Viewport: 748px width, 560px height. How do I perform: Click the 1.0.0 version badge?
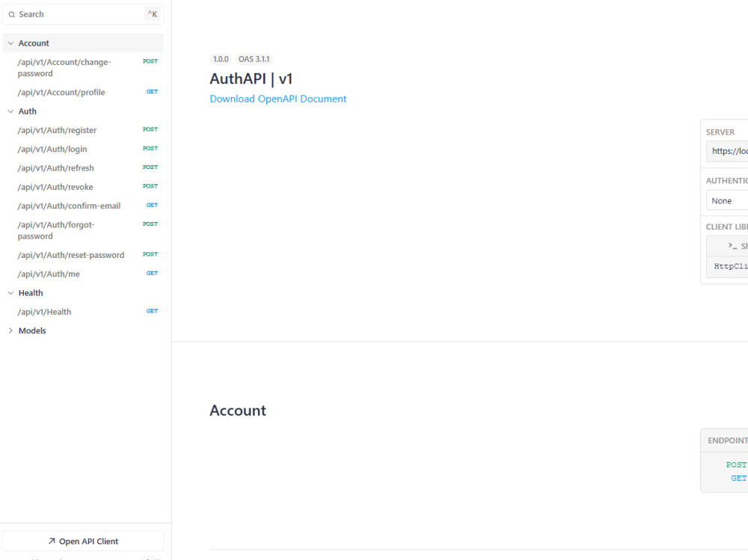221,59
